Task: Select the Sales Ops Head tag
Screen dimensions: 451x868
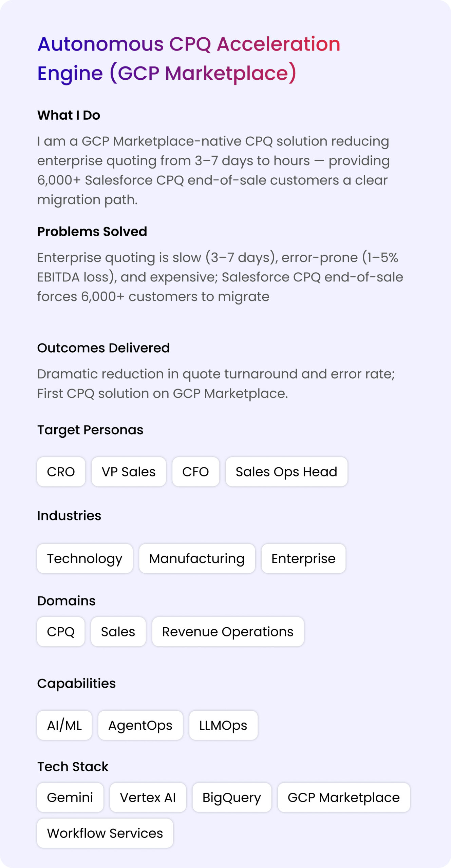Action: [x=286, y=472]
